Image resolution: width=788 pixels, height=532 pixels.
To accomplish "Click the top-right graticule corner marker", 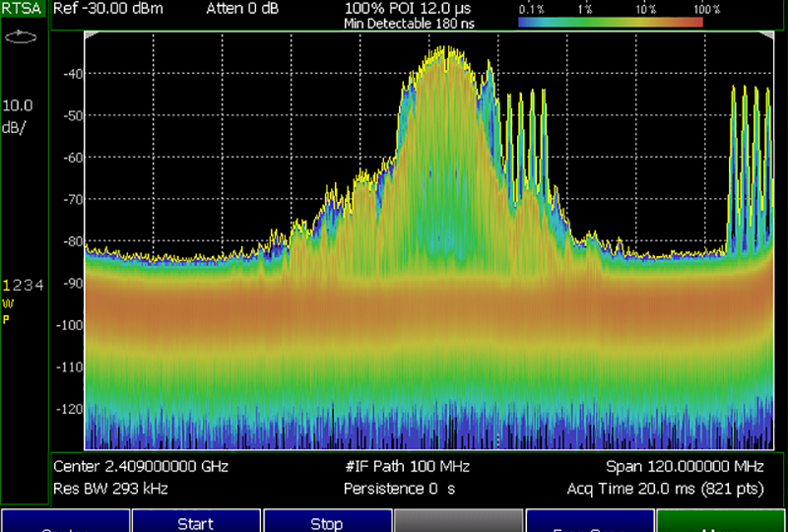I will (769, 35).
